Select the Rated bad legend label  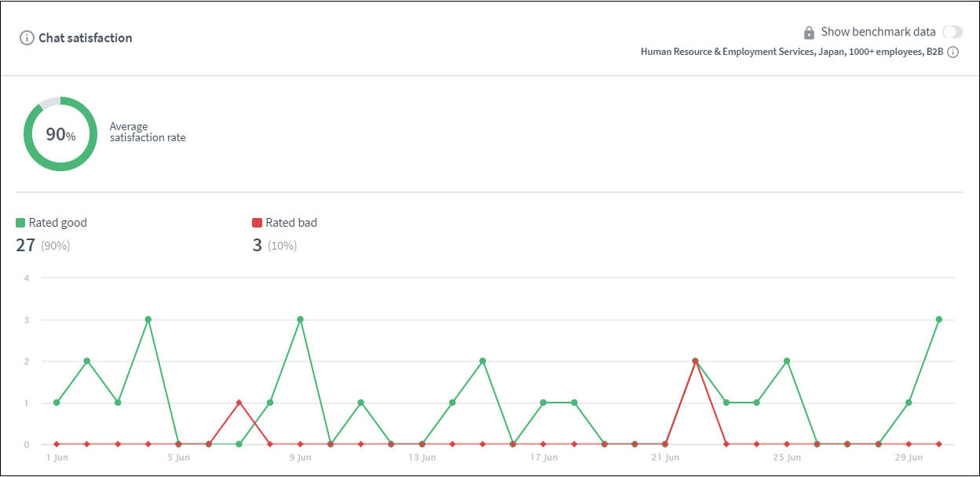pyautogui.click(x=291, y=223)
